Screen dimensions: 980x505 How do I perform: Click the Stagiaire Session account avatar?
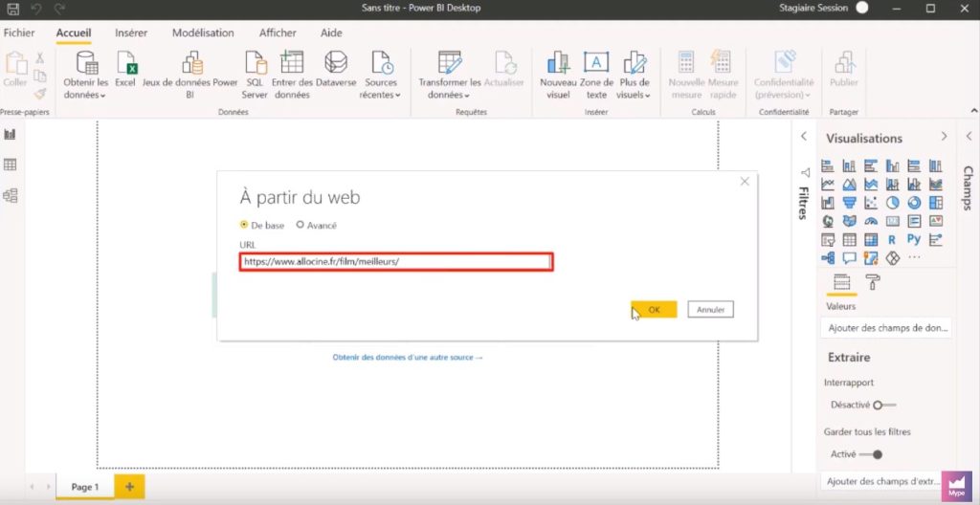pos(862,8)
